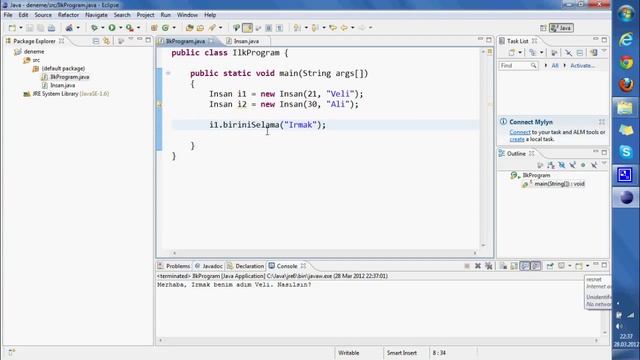Click Task List Collapse All icon
Screen dimensions: 640x360
point(580,53)
